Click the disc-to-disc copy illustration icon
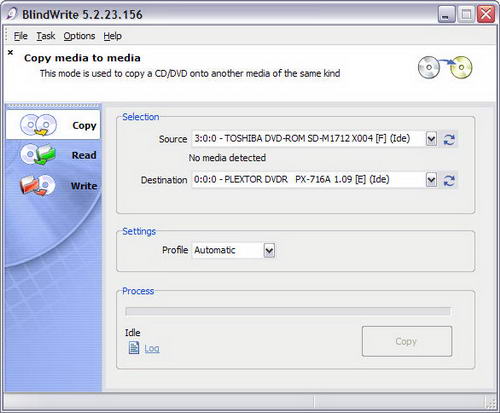 tap(445, 67)
